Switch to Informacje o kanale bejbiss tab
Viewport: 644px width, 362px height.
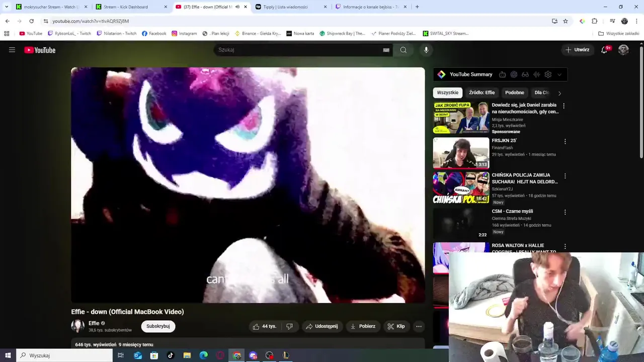[371, 7]
